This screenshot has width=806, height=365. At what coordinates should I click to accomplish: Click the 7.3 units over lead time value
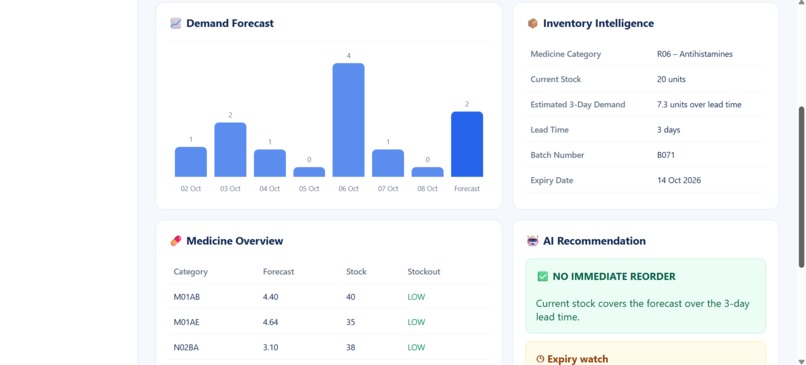[699, 104]
